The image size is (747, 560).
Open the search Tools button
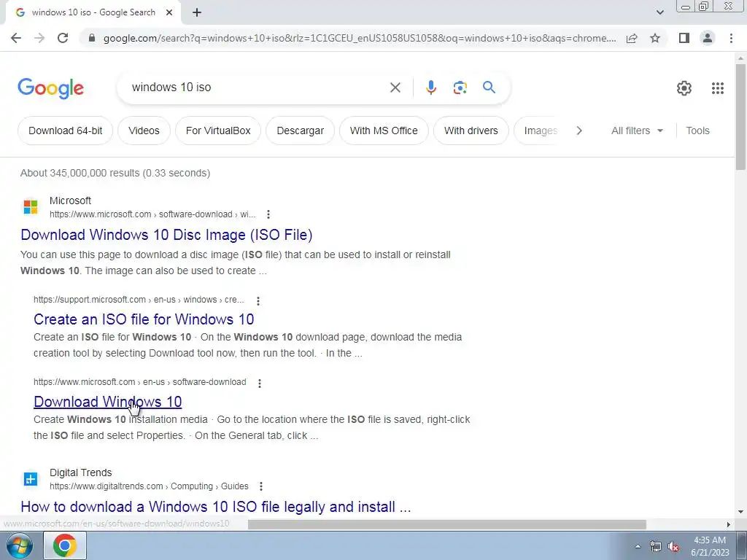pos(697,131)
